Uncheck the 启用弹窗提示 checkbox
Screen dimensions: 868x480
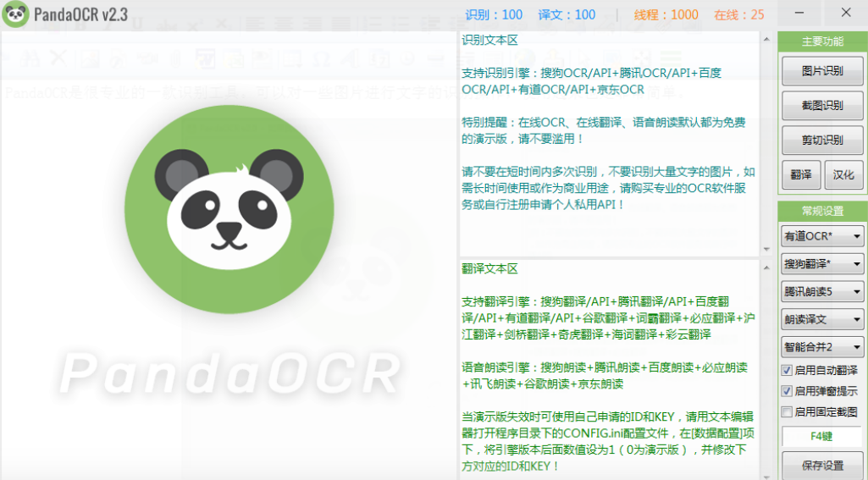(787, 391)
